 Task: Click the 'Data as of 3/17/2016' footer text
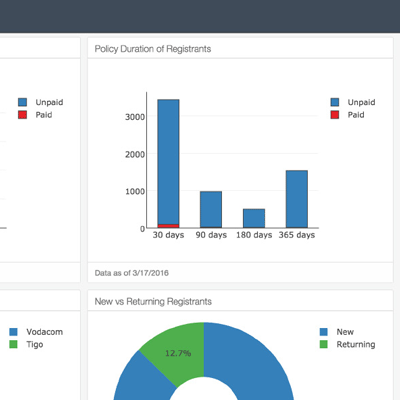point(132,273)
